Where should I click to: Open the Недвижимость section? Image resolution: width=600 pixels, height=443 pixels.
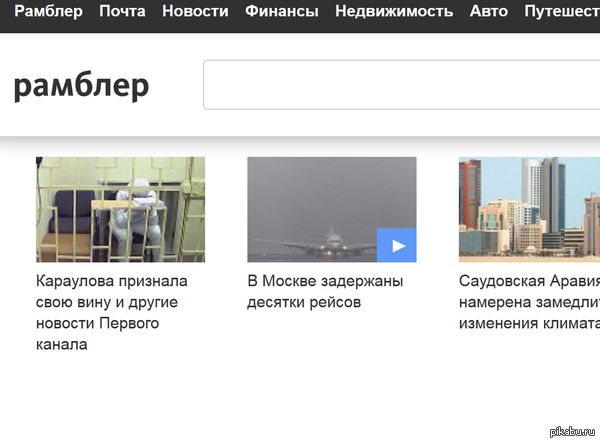point(395,12)
